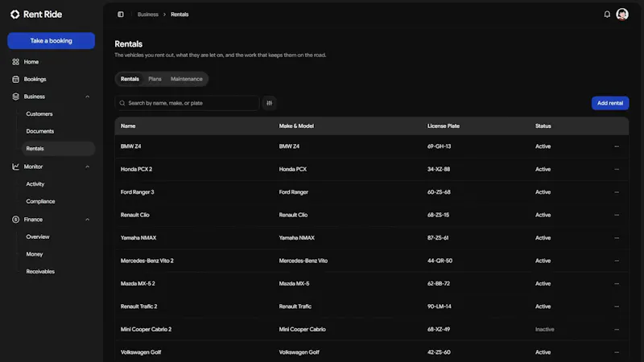Sort by License Plate column header
Screen dimensions: 644x362
tap(444, 126)
